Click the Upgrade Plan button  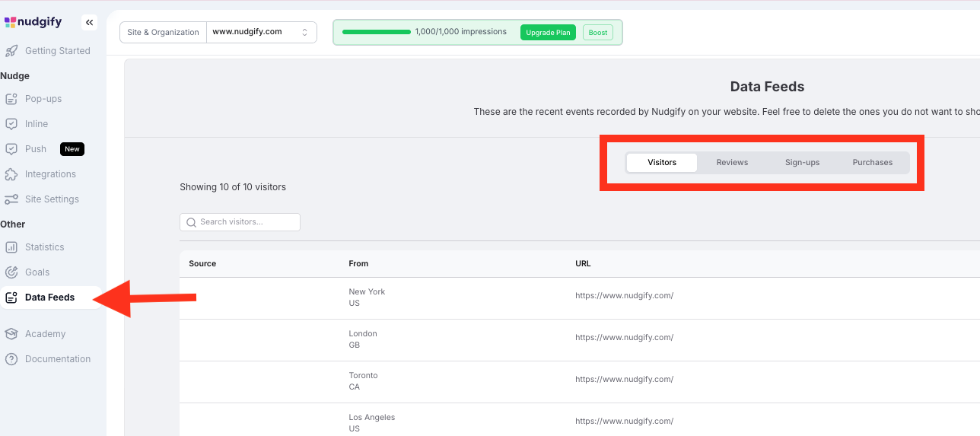(x=548, y=33)
